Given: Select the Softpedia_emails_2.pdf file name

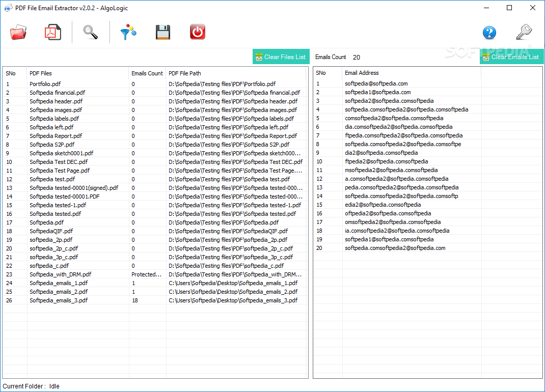Looking at the screenshot, I should point(59,292).
